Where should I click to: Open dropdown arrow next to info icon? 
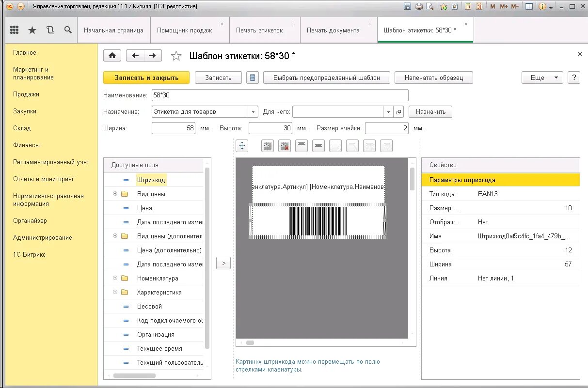(x=551, y=7)
